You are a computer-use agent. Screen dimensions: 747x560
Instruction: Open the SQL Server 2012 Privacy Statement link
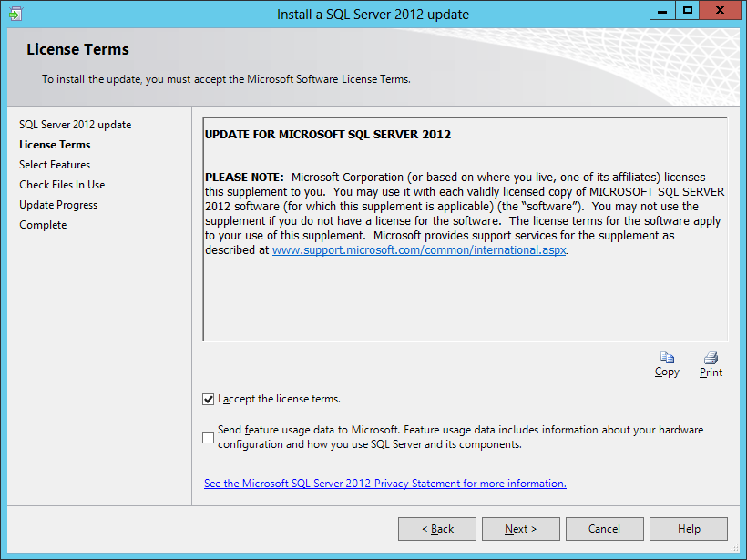385,484
